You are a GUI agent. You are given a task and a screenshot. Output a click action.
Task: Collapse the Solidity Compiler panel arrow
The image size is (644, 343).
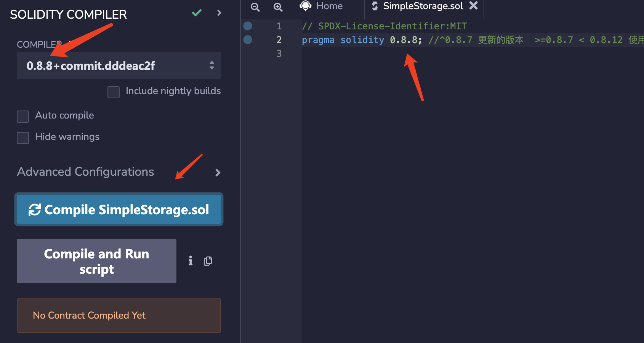pyautogui.click(x=219, y=13)
